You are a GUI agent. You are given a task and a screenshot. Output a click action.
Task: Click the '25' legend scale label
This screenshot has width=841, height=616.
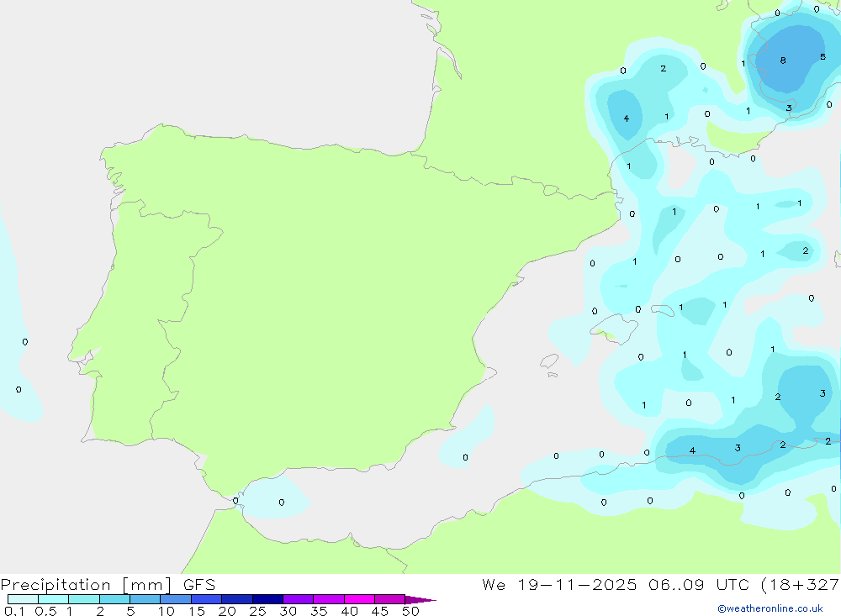pos(257,611)
